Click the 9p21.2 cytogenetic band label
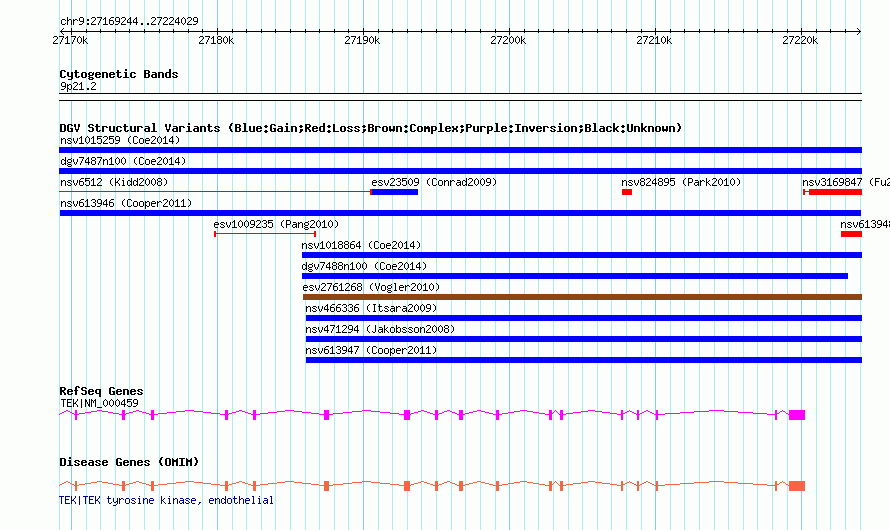The height and width of the screenshot is (530, 890). click(x=78, y=86)
